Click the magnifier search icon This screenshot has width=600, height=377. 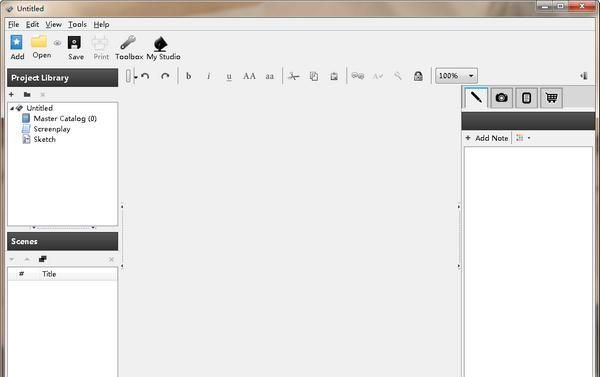point(398,76)
